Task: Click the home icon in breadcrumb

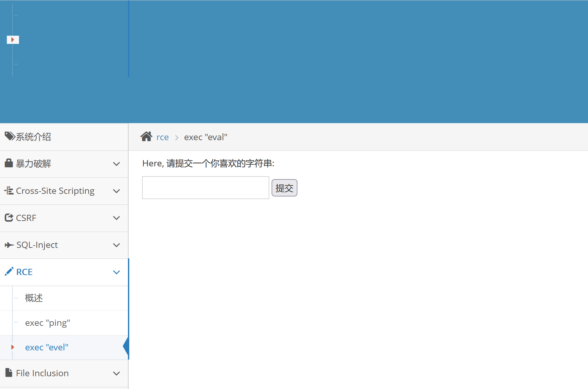Action: coord(146,137)
